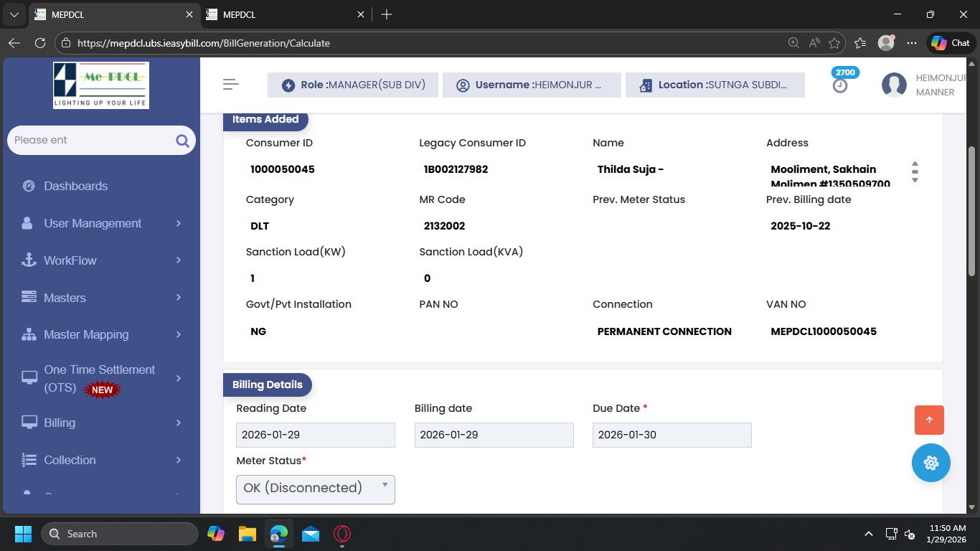
Task: Click the browser refresh icon
Action: coord(40,43)
